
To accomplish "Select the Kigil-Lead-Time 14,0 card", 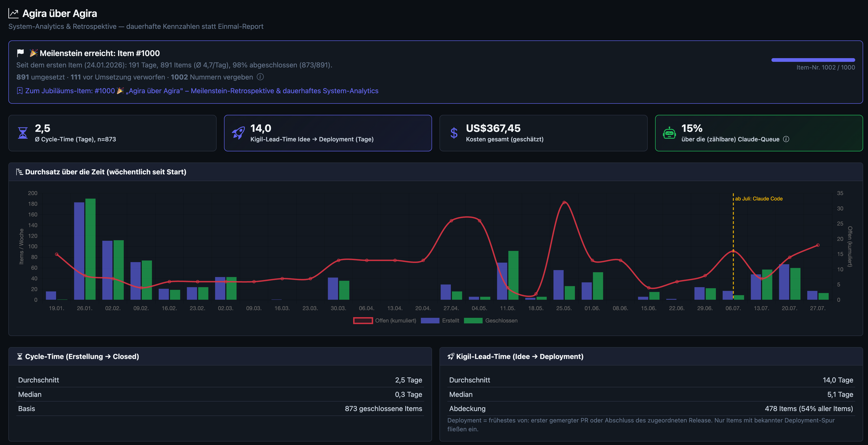I will point(328,133).
